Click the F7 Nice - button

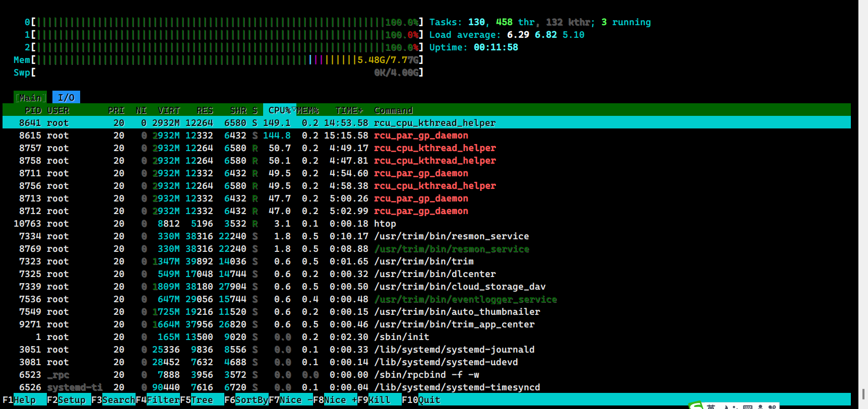[x=291, y=400]
